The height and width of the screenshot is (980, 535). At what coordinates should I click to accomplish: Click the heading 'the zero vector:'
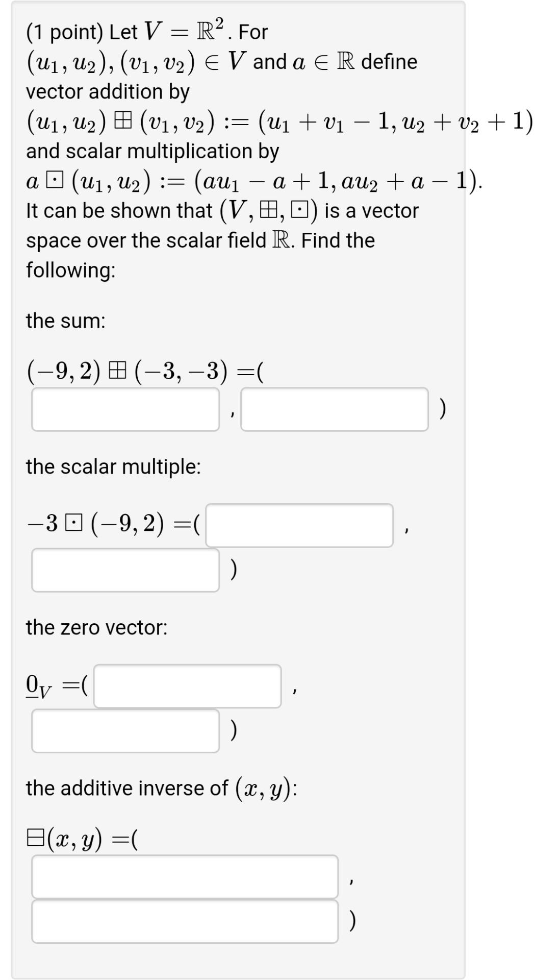(97, 628)
